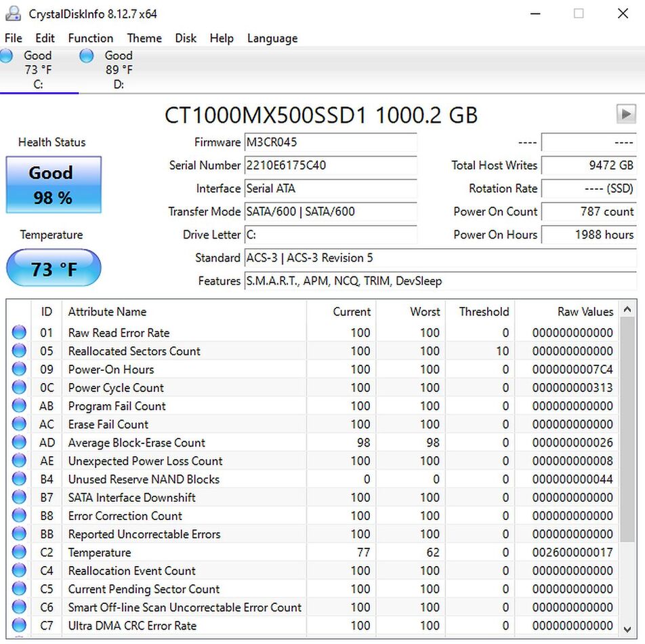The width and height of the screenshot is (645, 644).
Task: Click the status dot beside Raw Read Error Rate
Action: click(19, 332)
